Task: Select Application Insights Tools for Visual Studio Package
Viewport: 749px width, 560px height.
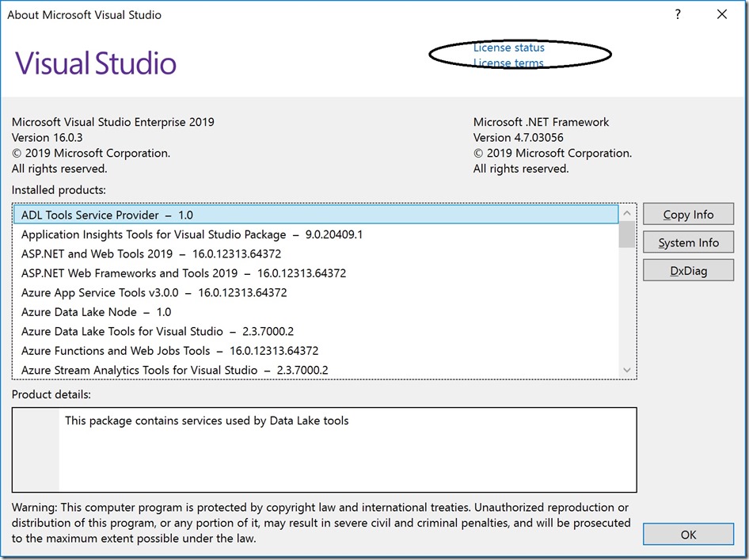Action: pyautogui.click(x=316, y=234)
